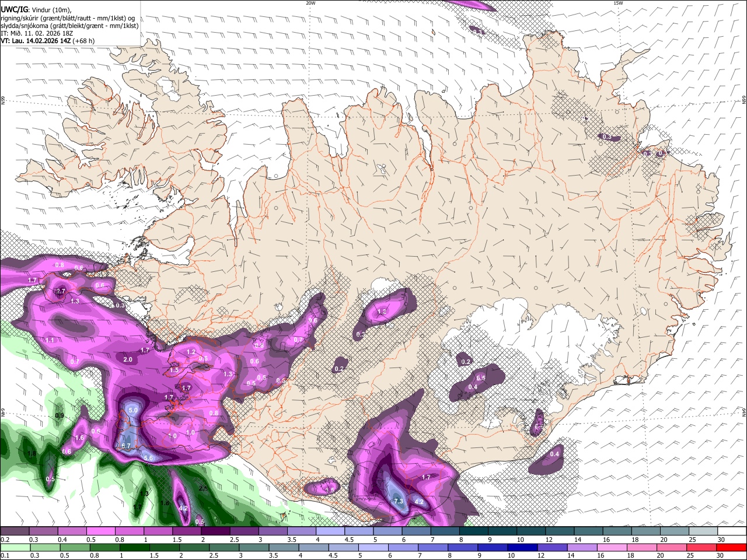This screenshot has height=560, width=747.
Task: Click the dark purple 0.2 snow swatch
Action: tap(15, 531)
